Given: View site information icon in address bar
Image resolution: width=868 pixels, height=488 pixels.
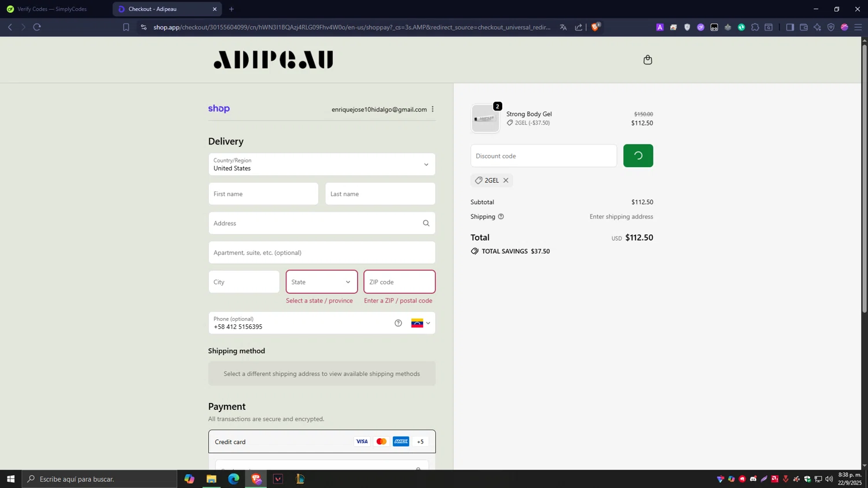Looking at the screenshot, I should [x=144, y=27].
